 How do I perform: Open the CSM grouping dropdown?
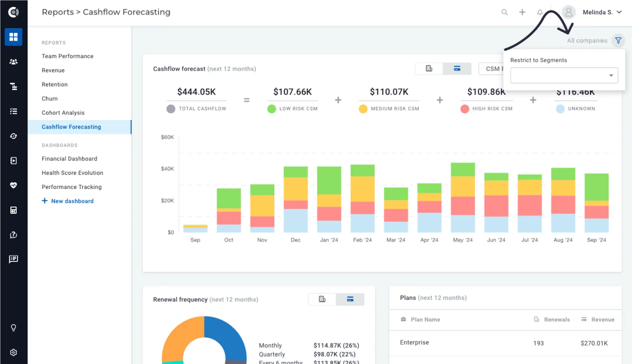[x=491, y=69]
